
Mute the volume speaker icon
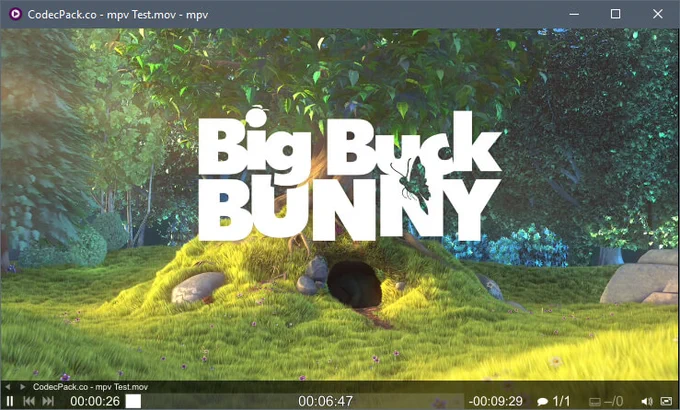(647, 401)
